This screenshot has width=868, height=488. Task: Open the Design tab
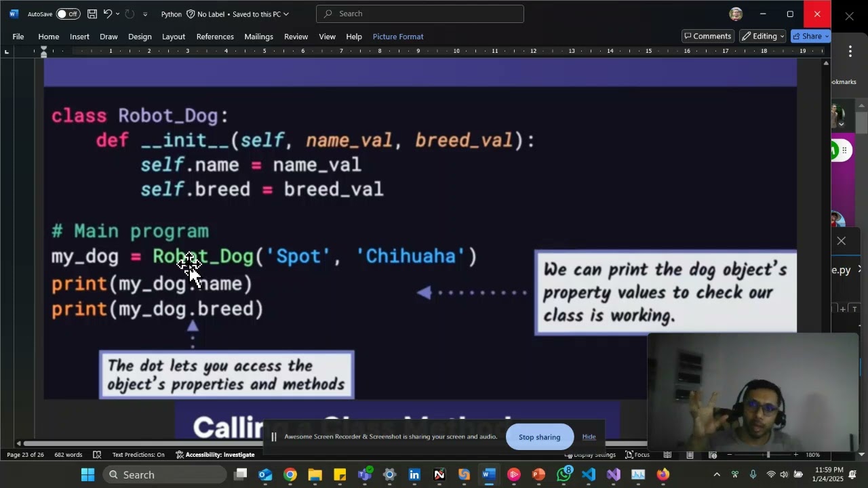click(x=140, y=37)
